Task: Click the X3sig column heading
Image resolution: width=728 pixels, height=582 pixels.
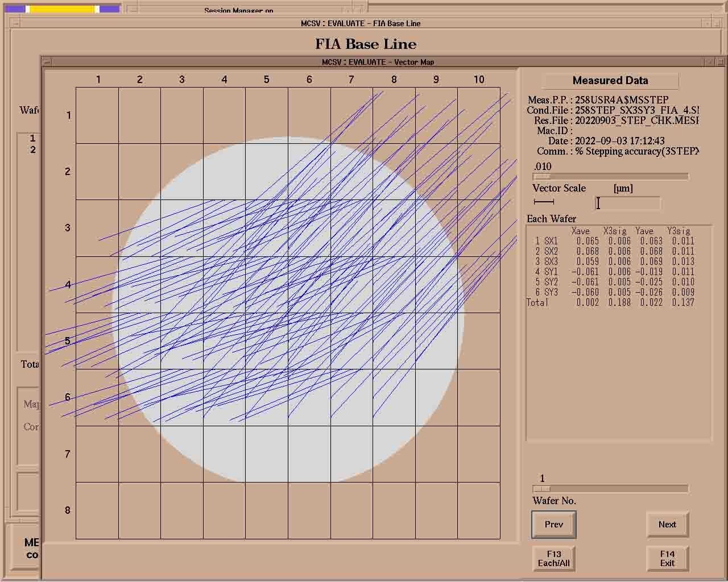Action: pos(615,231)
